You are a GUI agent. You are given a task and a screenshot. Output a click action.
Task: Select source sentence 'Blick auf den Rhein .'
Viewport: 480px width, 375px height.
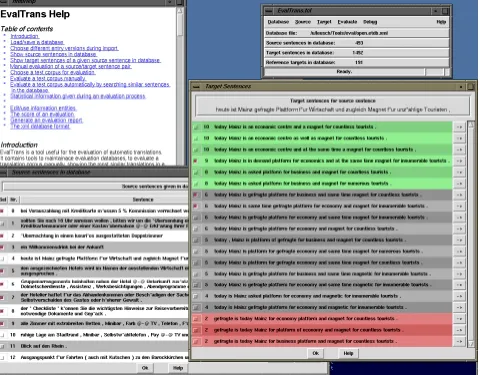point(44,346)
